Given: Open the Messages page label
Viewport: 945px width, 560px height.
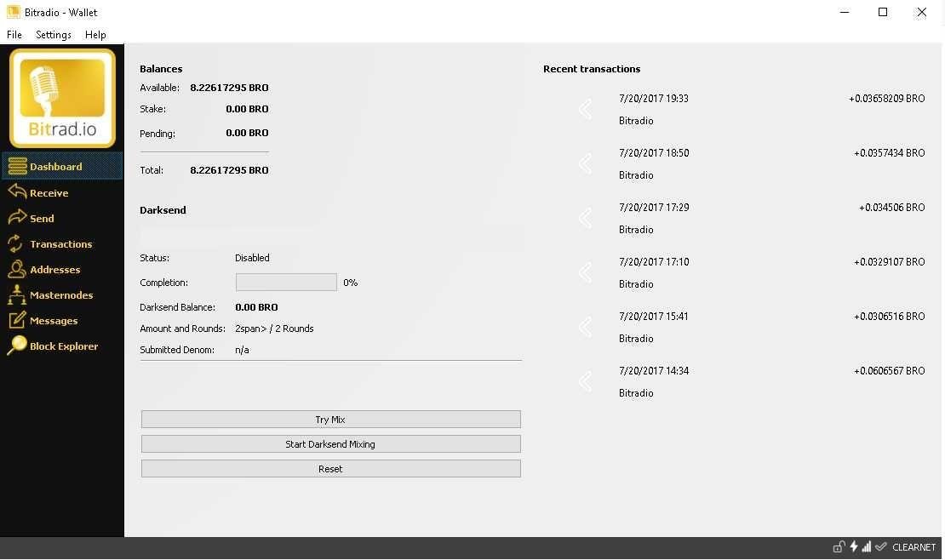Looking at the screenshot, I should click(53, 321).
